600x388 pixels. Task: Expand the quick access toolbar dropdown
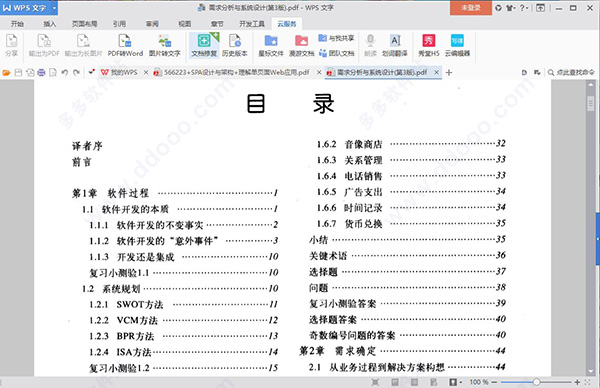pos(91,72)
